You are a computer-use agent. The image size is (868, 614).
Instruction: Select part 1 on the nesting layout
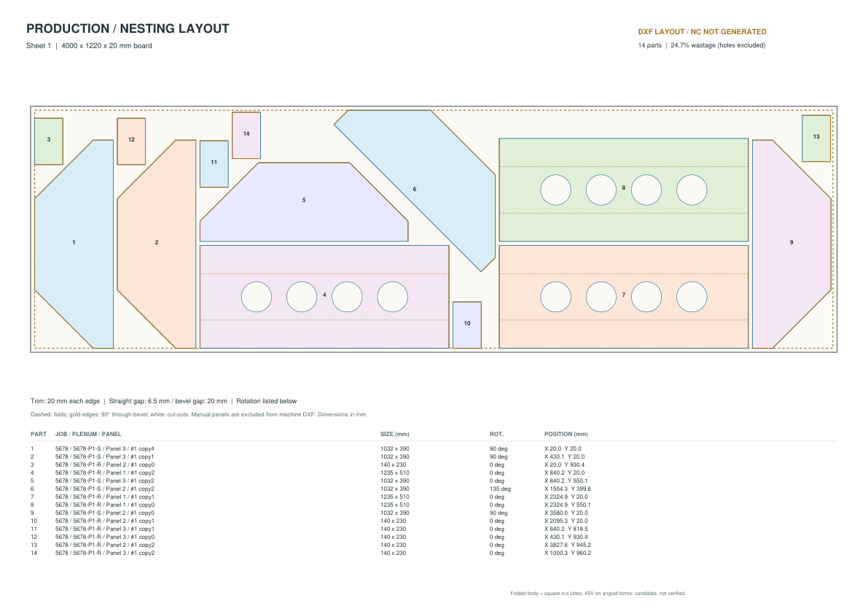coord(74,244)
